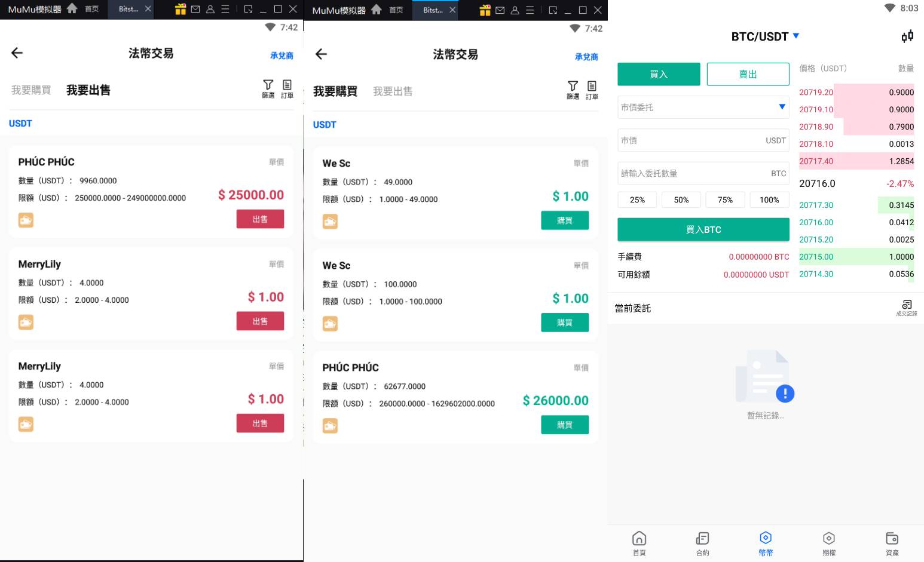Click 購買 on We Sc 49.0000 offer
Image resolution: width=924 pixels, height=562 pixels.
(x=565, y=220)
